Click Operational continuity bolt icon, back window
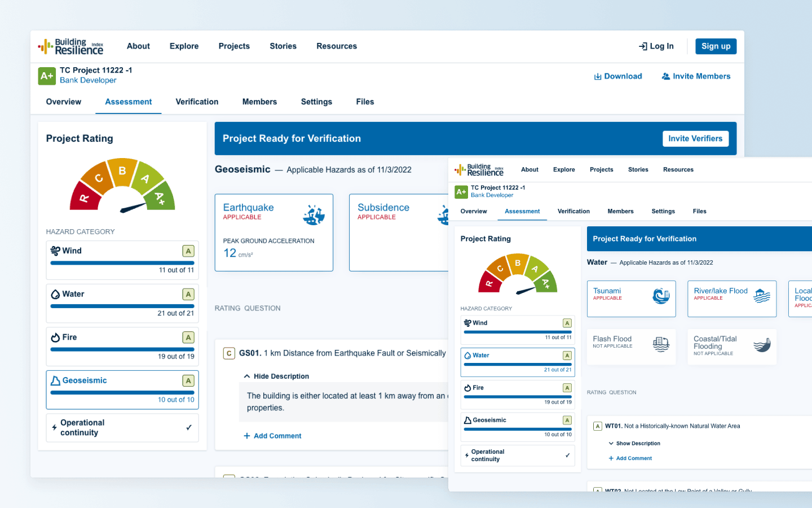The height and width of the screenshot is (508, 812). tap(54, 428)
